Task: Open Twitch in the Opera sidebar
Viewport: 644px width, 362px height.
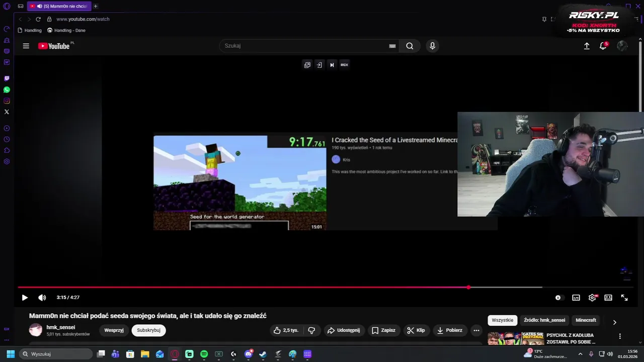Action: point(7,78)
